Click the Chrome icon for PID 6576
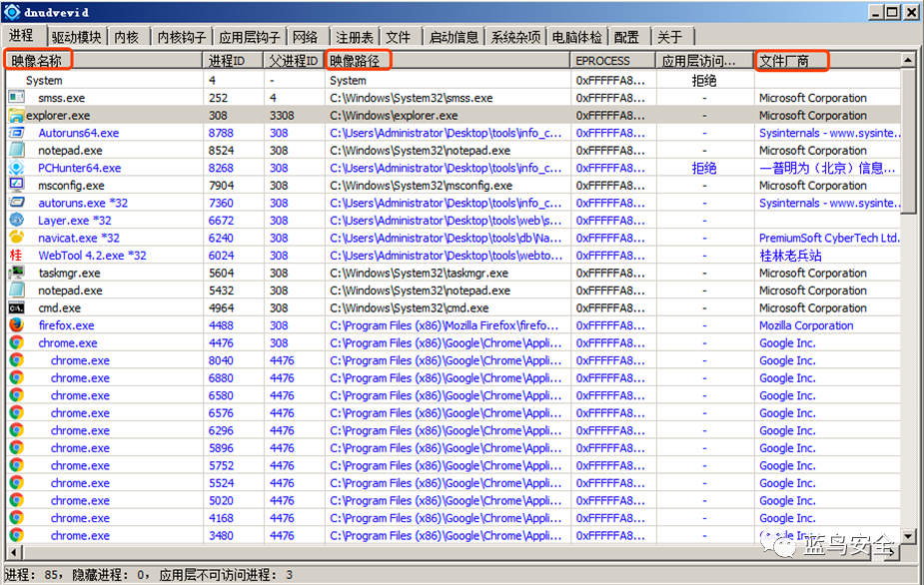924x585 pixels. [17, 412]
